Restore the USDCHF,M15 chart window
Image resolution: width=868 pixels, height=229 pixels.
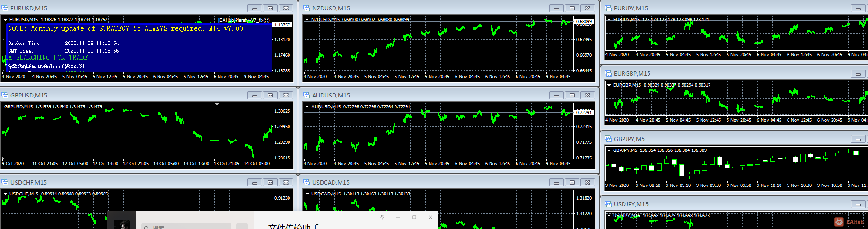(270, 183)
